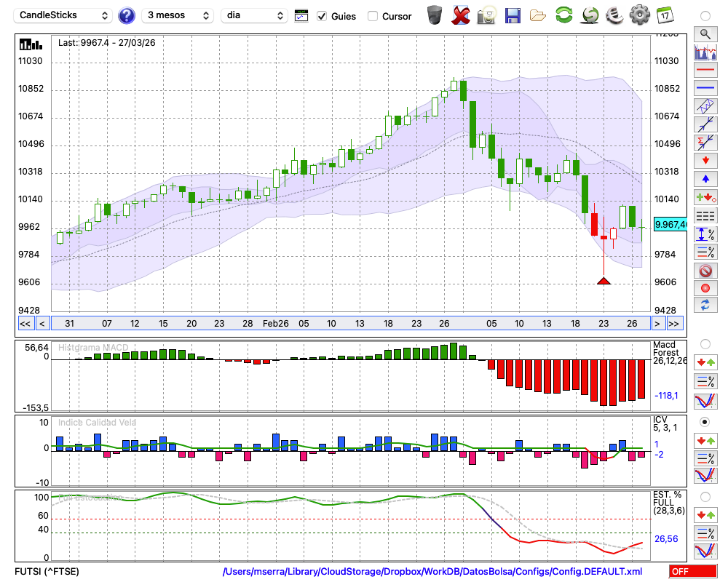This screenshot has height=582, width=728.
Task: Click the red prohibition sign icon
Action: tap(705, 270)
